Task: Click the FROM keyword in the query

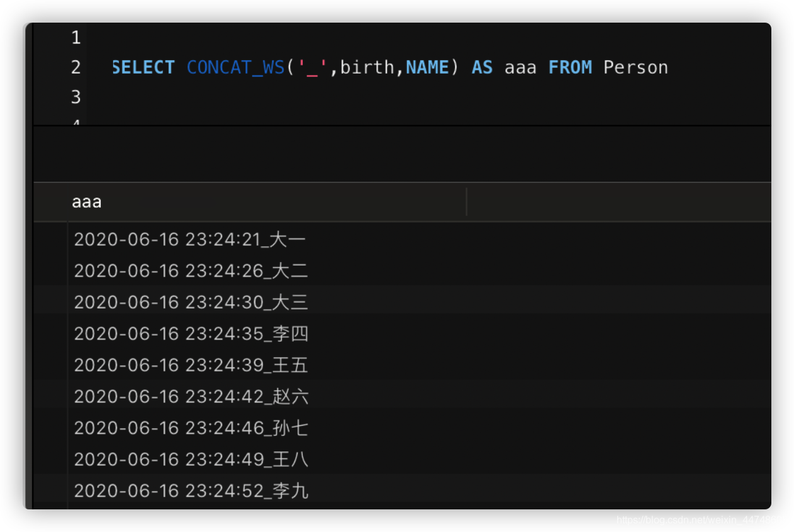Action: click(570, 68)
